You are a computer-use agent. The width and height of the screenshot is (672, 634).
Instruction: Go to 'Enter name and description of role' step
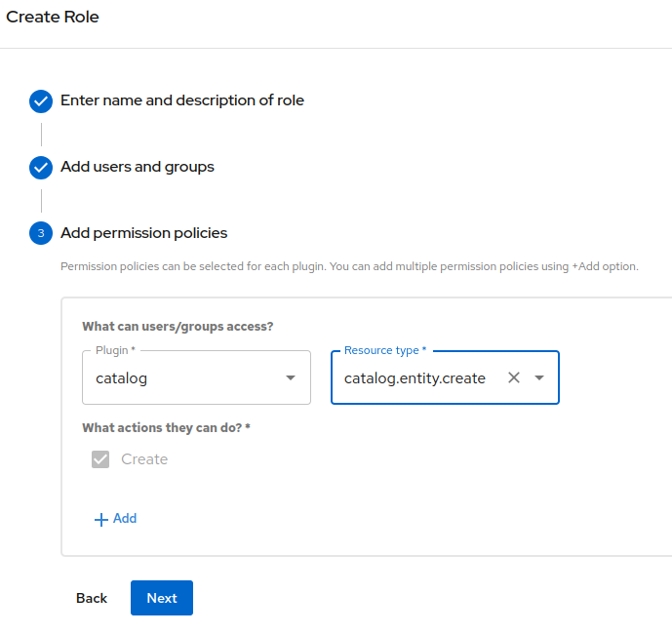(x=182, y=100)
